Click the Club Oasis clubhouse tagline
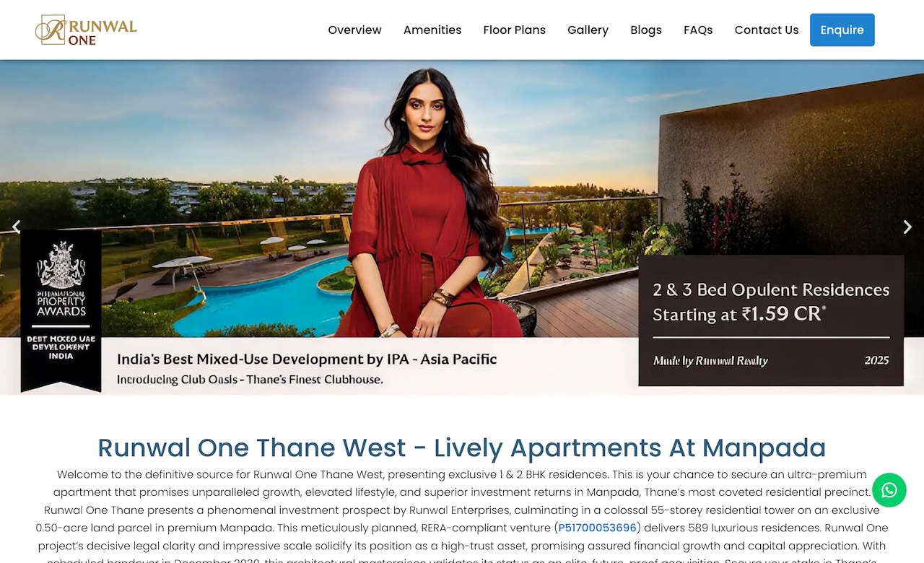Viewport: 924px width, 563px height. click(x=250, y=380)
